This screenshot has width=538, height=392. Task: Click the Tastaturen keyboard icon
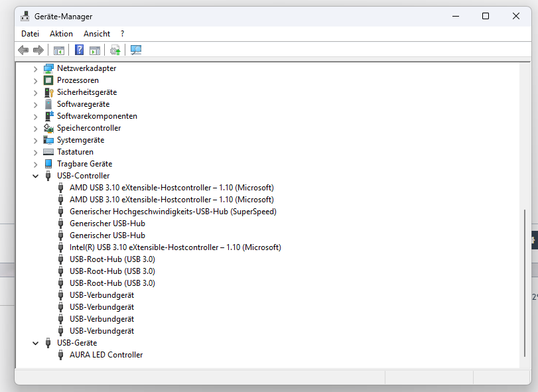48,152
